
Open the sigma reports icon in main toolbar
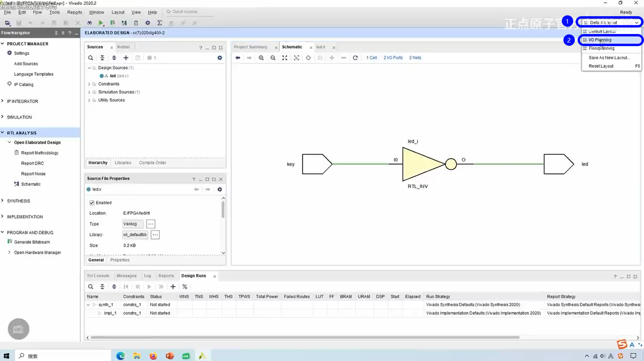[x=159, y=23]
